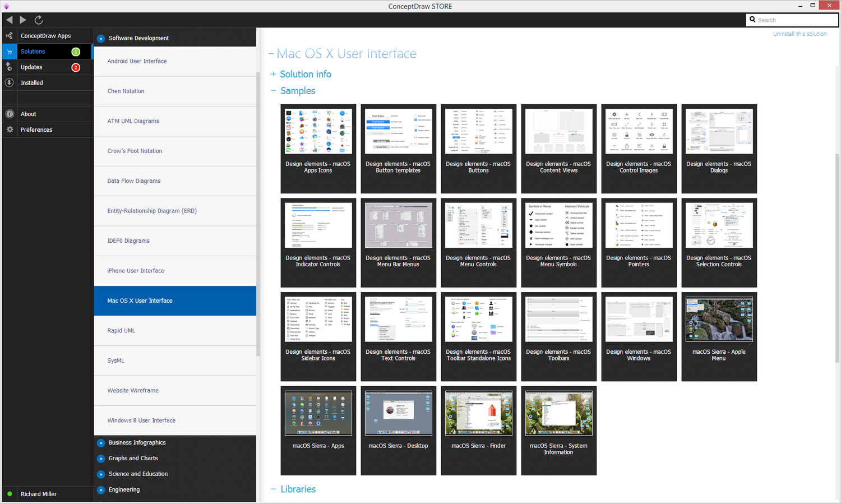Select Chen Notation solution
The image size is (841, 504).
[x=175, y=91]
